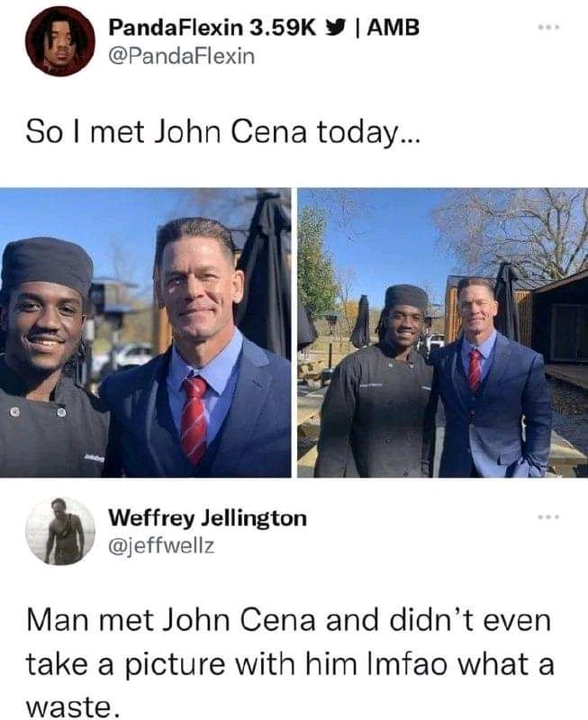Open Weffrey Jellington's profile avatar
This screenshot has width=588, height=720.
60,531
